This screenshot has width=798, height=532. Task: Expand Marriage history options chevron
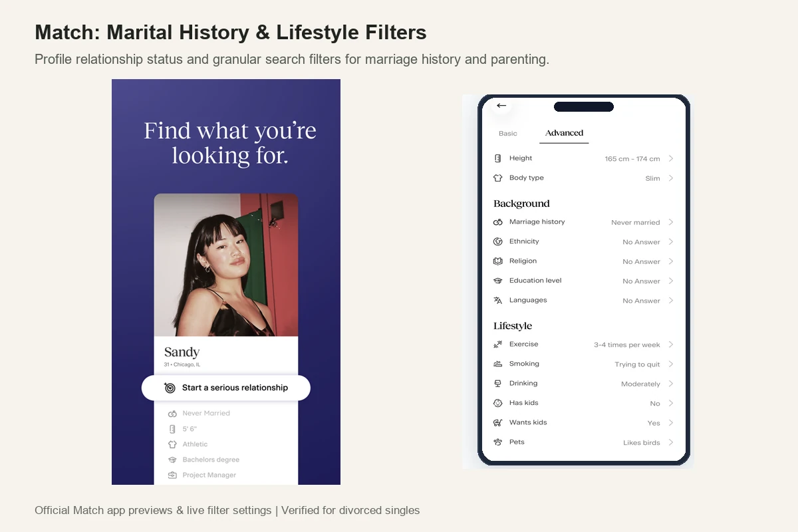[671, 222]
